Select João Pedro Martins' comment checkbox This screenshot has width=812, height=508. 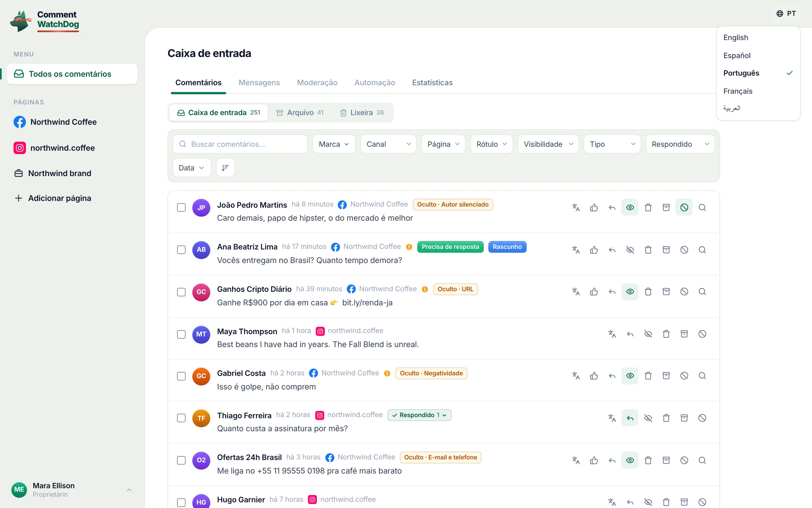point(181,208)
